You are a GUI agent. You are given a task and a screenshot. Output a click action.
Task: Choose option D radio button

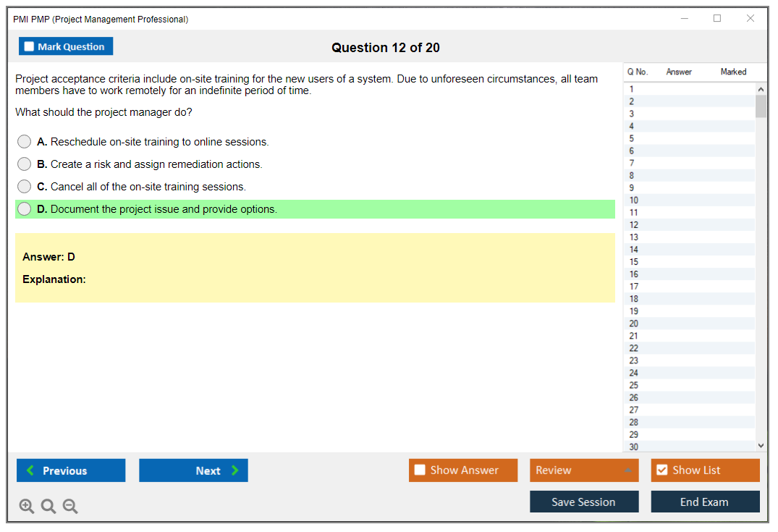pos(25,209)
